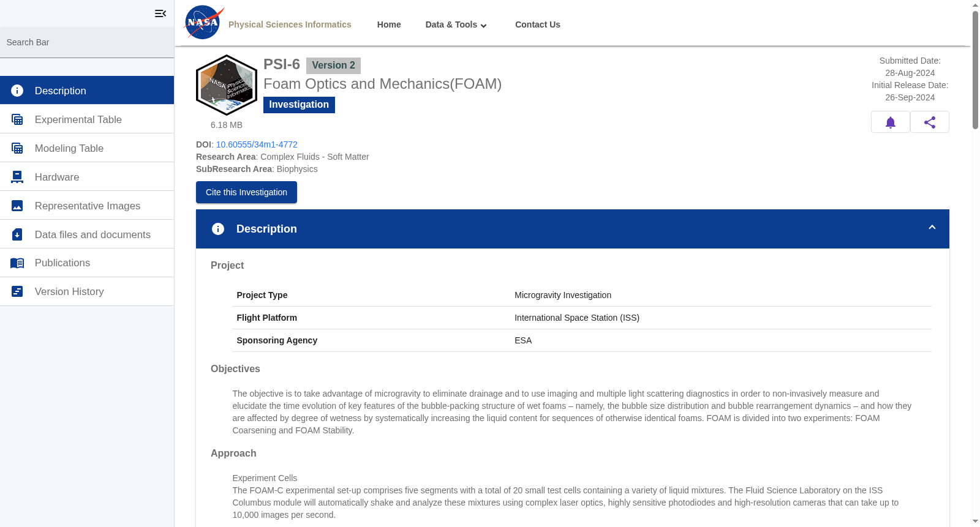Click the Hardware icon in sidebar

tap(17, 177)
